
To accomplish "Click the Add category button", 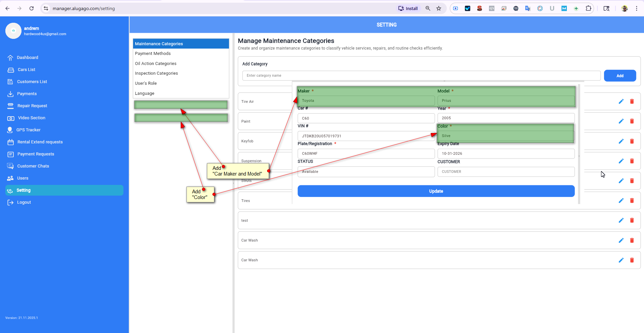I will coord(620,76).
